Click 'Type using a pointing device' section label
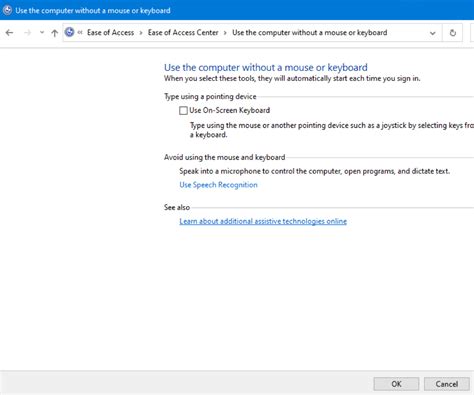474x395 pixels. coord(210,97)
